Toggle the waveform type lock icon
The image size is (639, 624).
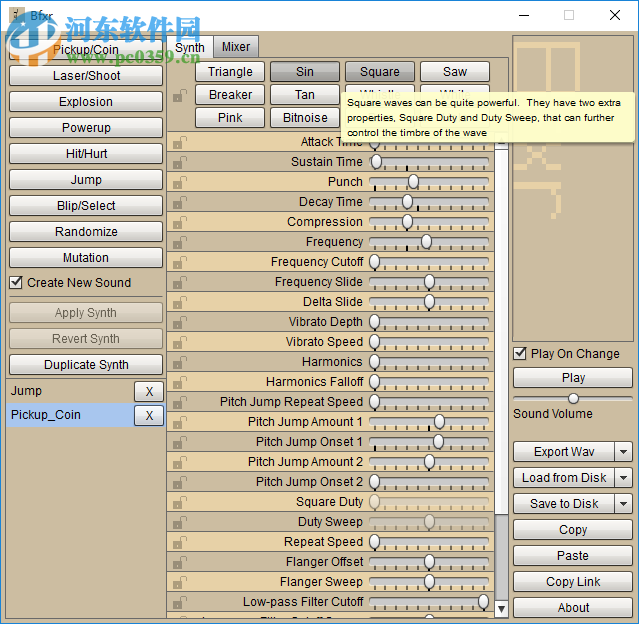point(180,96)
